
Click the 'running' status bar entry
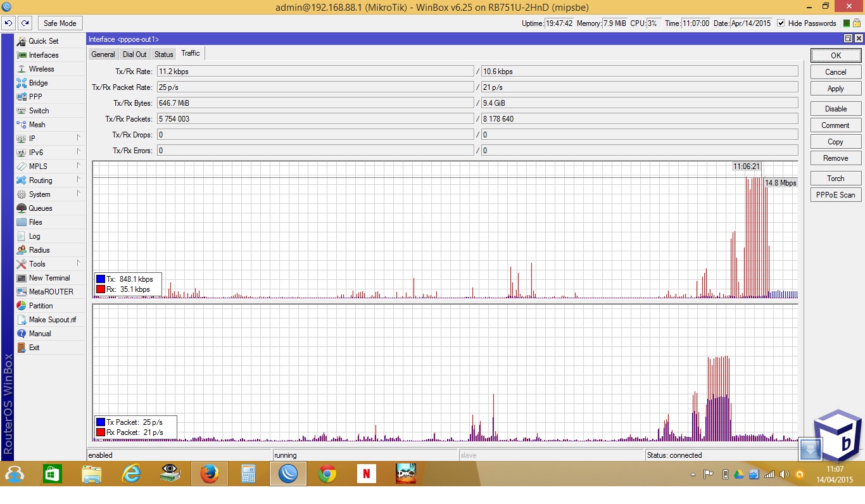tap(365, 455)
